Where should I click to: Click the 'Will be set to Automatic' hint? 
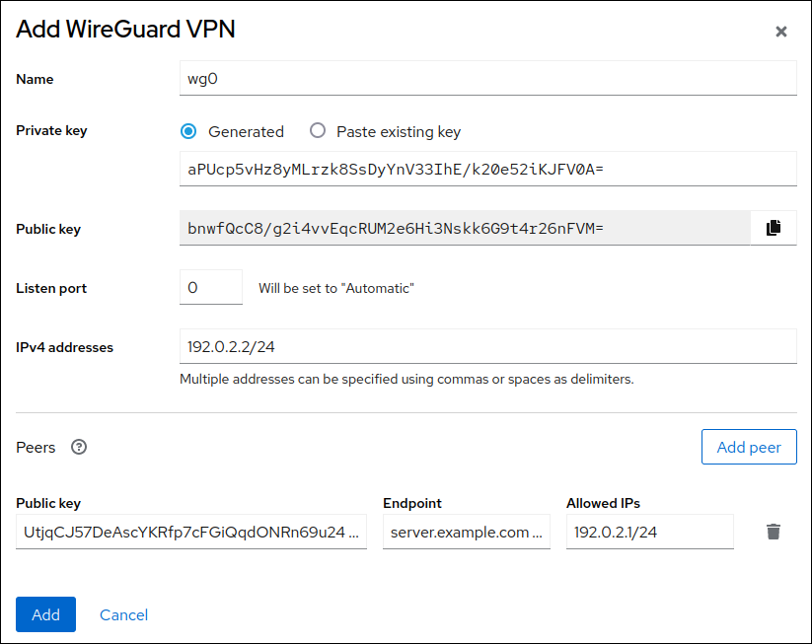pos(335,289)
